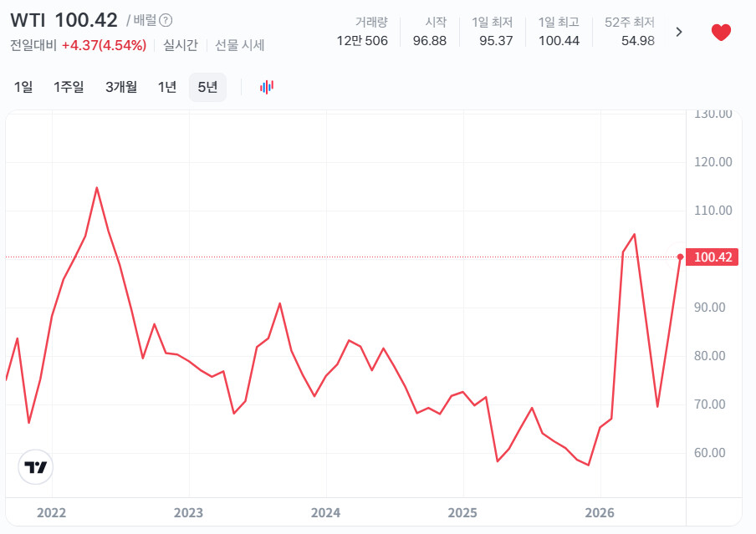Select the 1년 period tab
The image size is (756, 534).
166,87
